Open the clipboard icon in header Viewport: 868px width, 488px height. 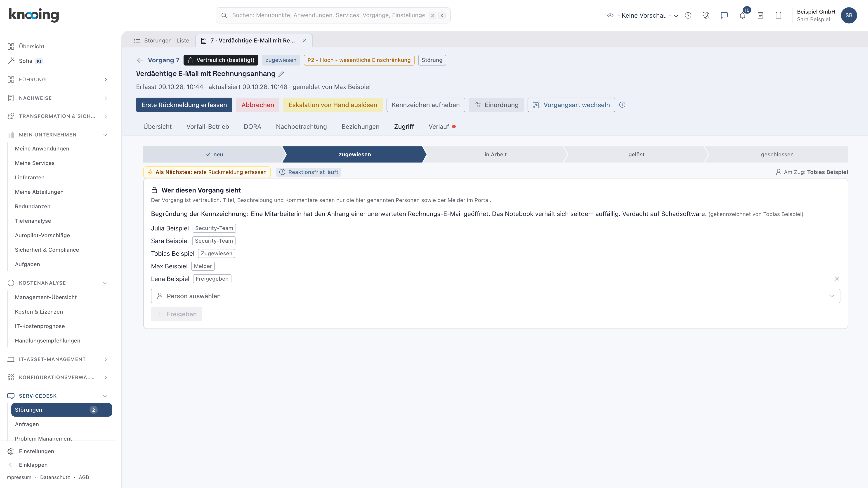click(778, 15)
